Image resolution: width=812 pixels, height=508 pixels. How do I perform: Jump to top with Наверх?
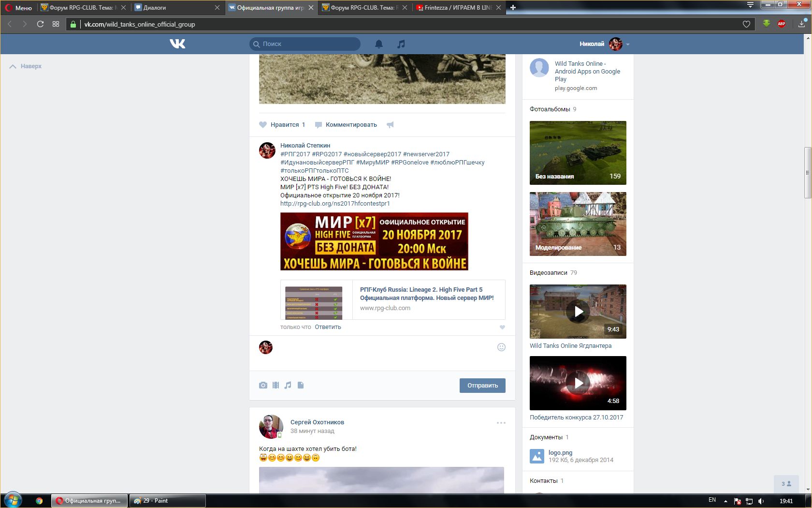tap(26, 66)
